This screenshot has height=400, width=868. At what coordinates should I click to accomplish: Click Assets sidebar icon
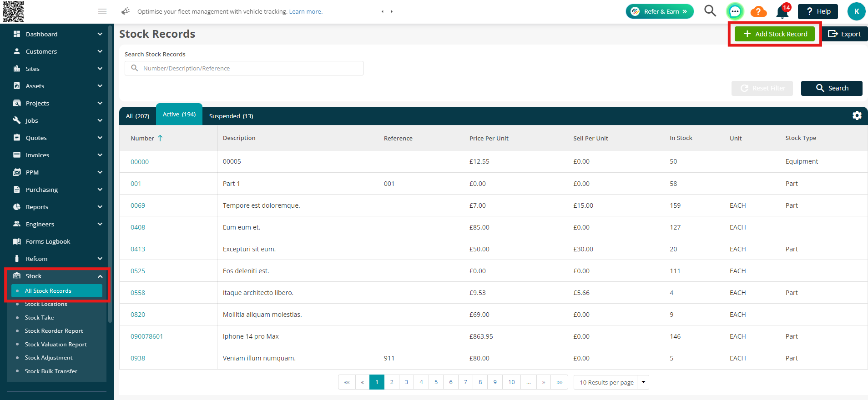17,86
